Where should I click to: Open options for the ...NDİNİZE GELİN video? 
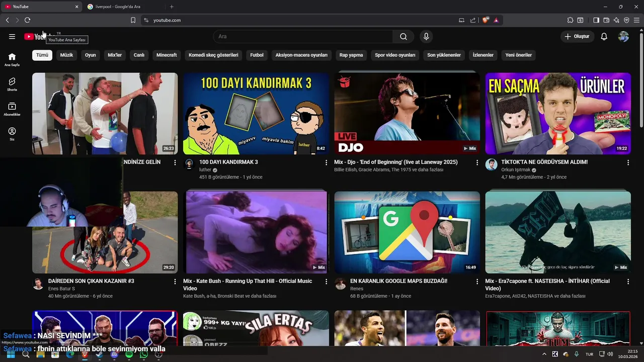pos(175,162)
